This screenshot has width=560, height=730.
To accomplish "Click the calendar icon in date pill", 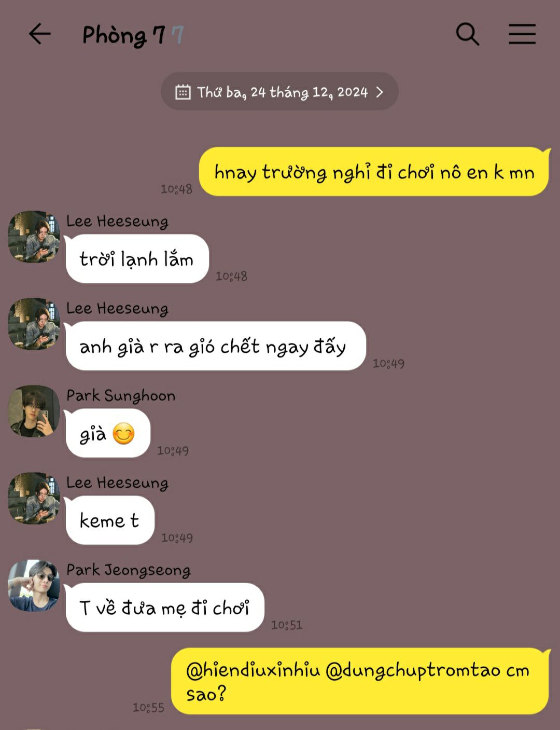I will pyautogui.click(x=183, y=92).
